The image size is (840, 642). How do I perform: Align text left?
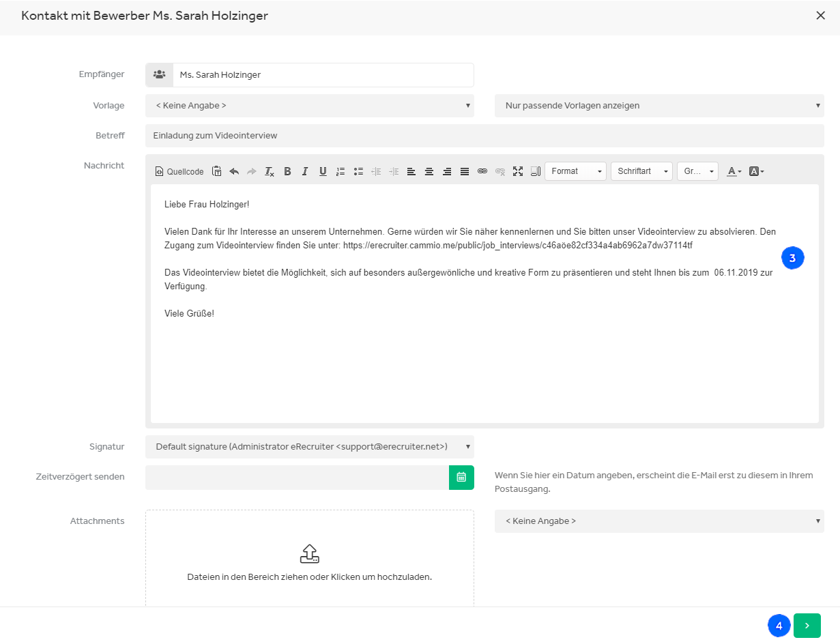(x=411, y=171)
